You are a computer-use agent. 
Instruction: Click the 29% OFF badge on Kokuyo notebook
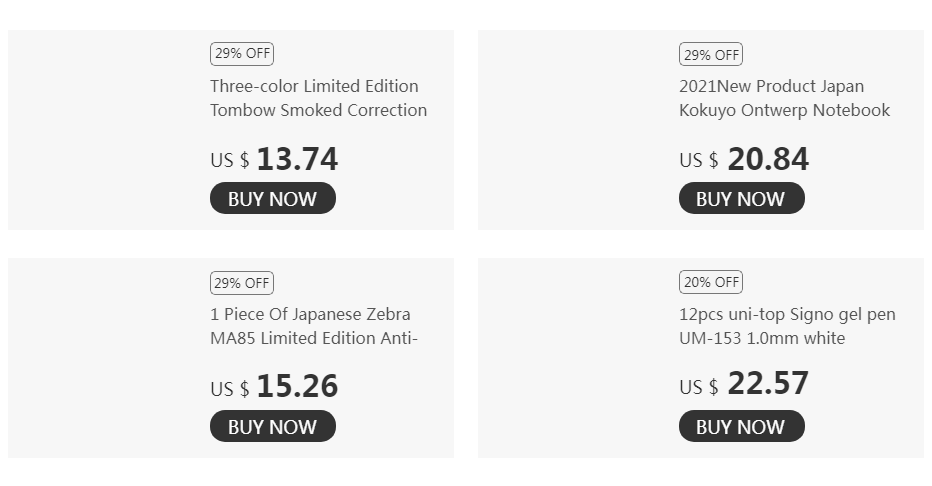710,54
